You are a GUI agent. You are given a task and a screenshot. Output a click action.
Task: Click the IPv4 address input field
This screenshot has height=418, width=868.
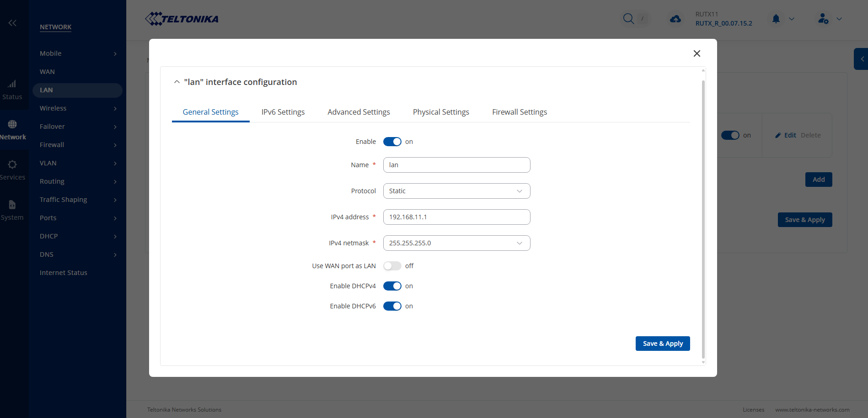[456, 217]
